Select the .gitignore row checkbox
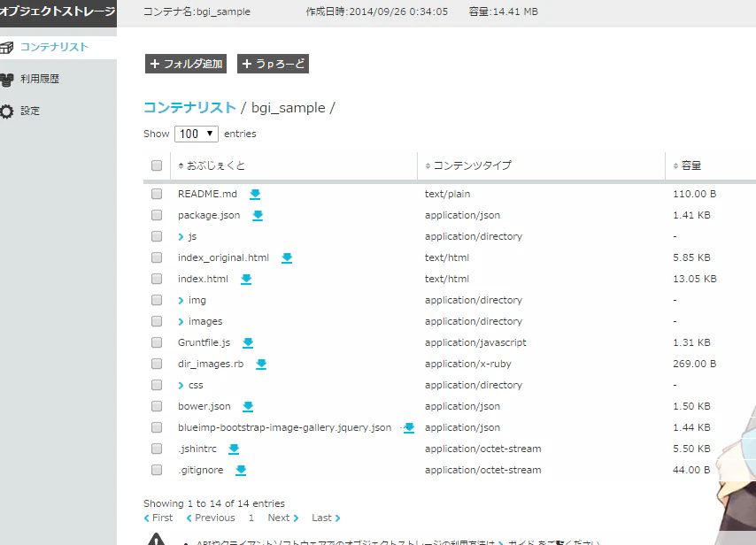 [x=157, y=469]
